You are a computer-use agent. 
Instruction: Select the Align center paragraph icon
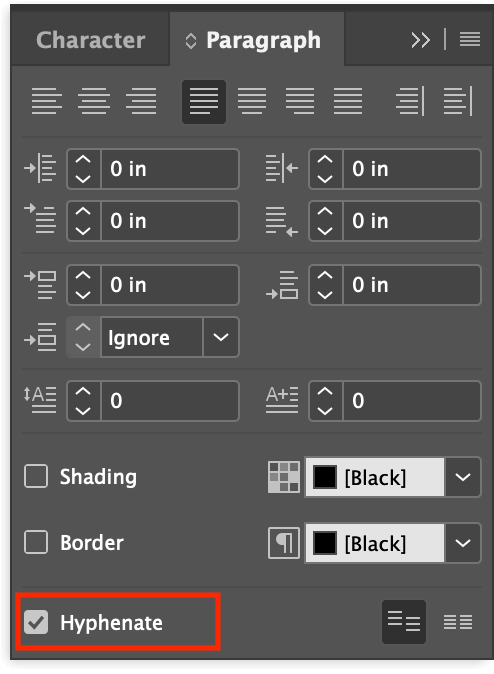(94, 101)
